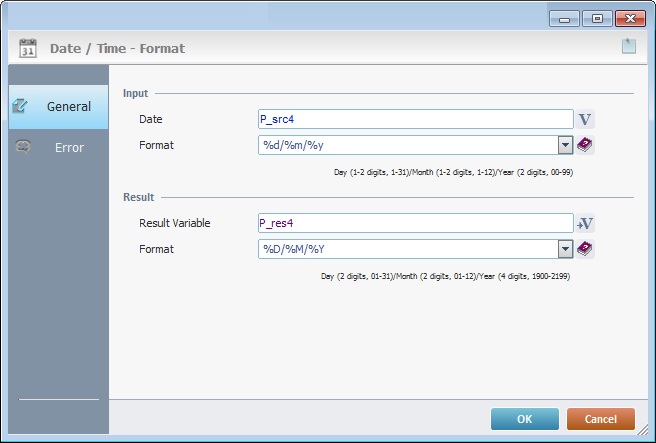Expand the Input Format dropdown arrow
Screen dimensions: 656x443
tap(565, 145)
